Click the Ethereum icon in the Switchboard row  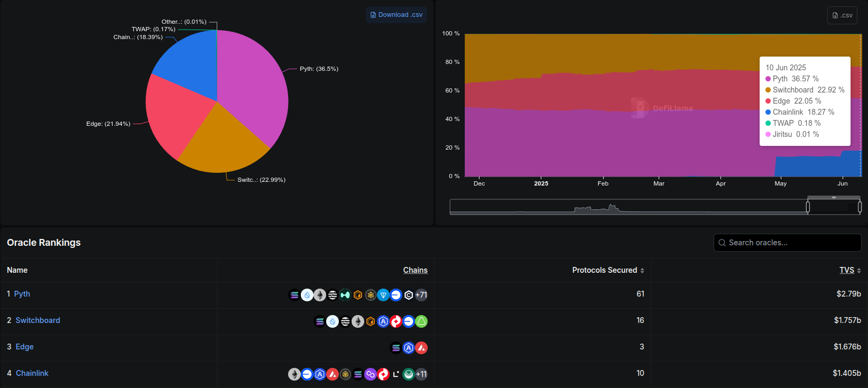[x=358, y=321]
